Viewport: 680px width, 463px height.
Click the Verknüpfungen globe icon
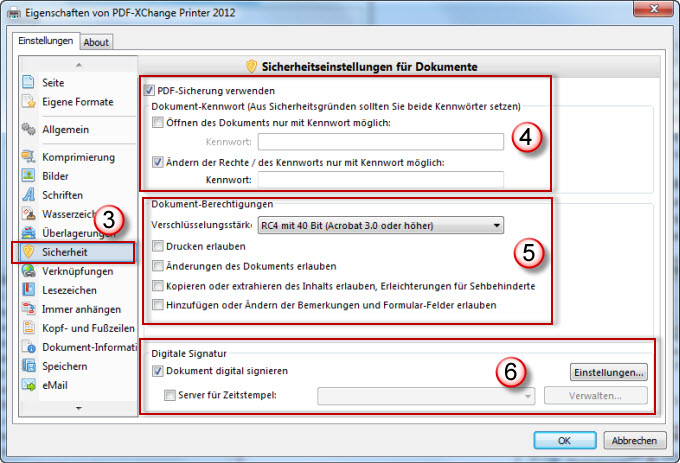point(29,271)
